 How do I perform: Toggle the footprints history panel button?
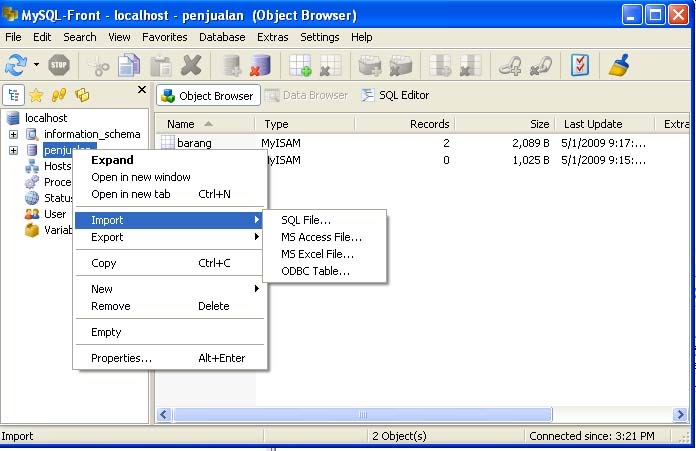59,95
